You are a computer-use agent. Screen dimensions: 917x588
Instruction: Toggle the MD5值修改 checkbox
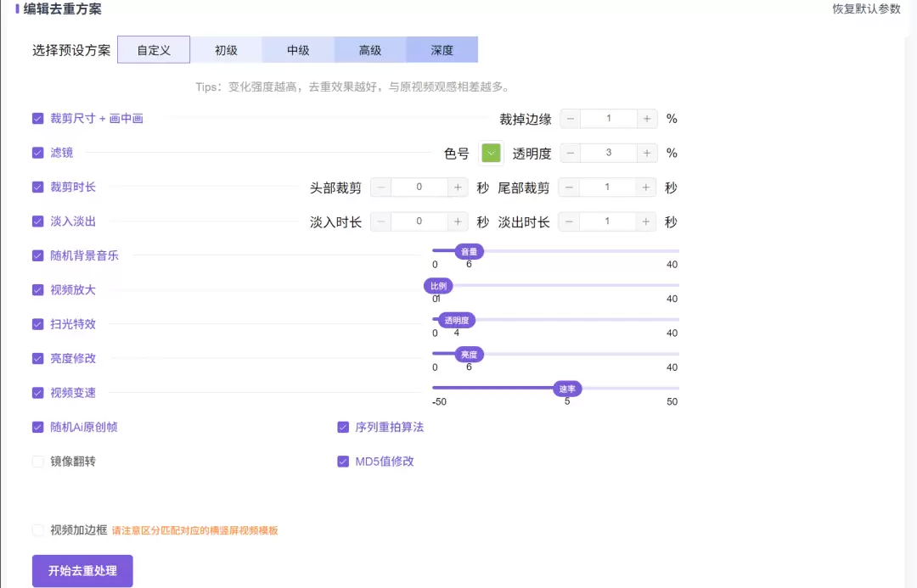tap(343, 462)
